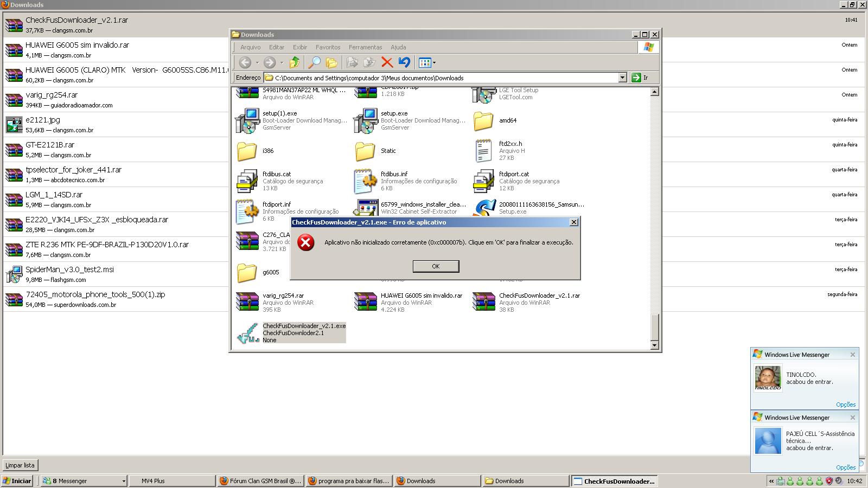Screen dimensions: 868x488
Task: Select 20080111163638156_Samsun... Setup.exe icon
Action: point(484,208)
